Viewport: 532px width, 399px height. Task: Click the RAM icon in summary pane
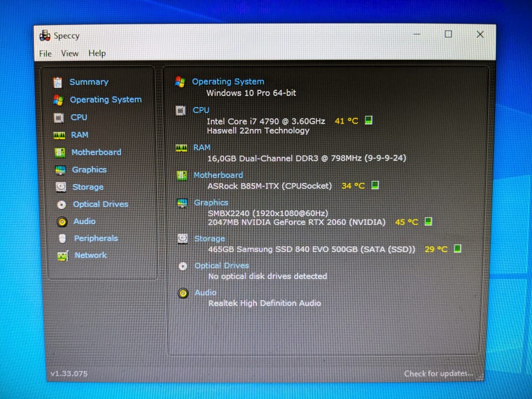(181, 148)
